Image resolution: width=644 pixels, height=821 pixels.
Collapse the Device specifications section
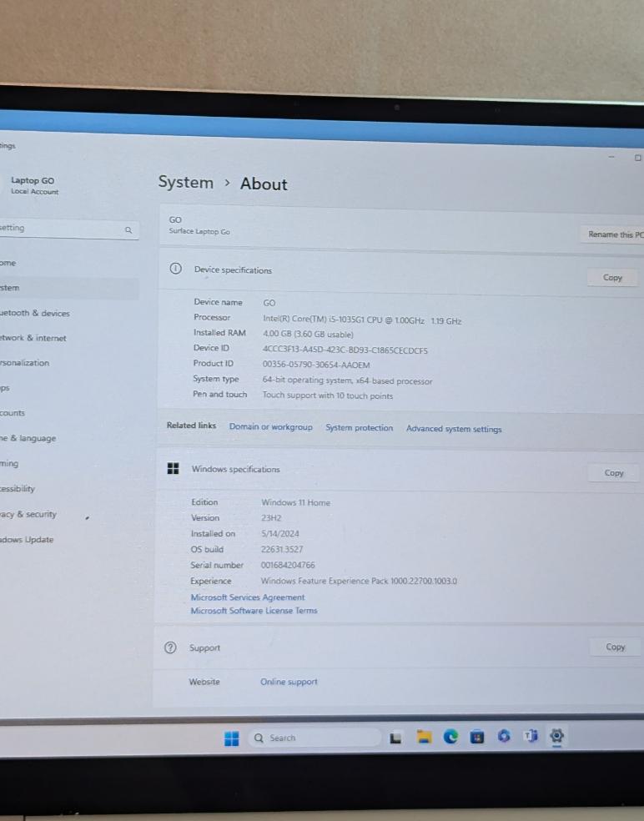375,271
